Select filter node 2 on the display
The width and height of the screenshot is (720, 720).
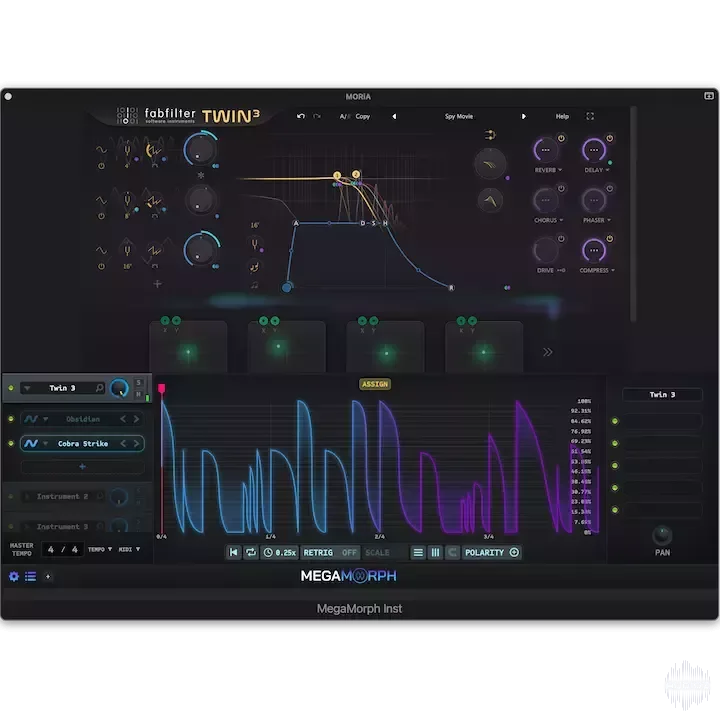(356, 174)
